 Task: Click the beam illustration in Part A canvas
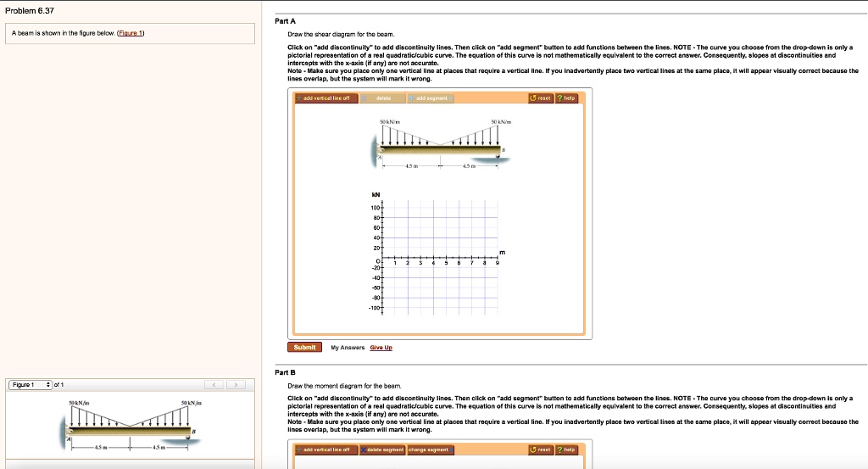(441, 144)
